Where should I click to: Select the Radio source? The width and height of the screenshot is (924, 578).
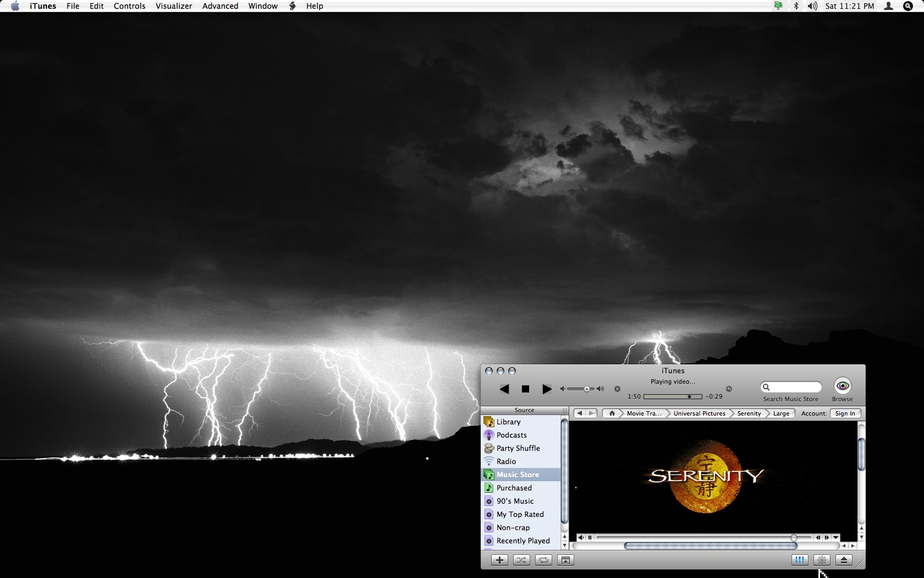pyautogui.click(x=506, y=461)
